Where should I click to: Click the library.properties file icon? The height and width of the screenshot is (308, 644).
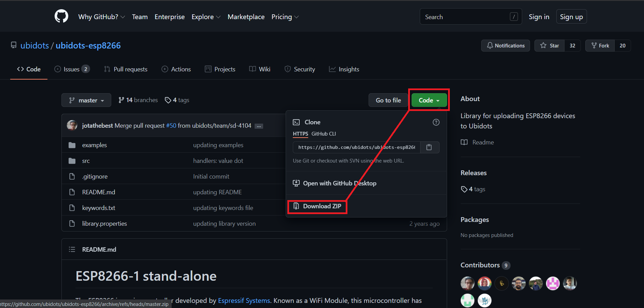pyautogui.click(x=72, y=224)
